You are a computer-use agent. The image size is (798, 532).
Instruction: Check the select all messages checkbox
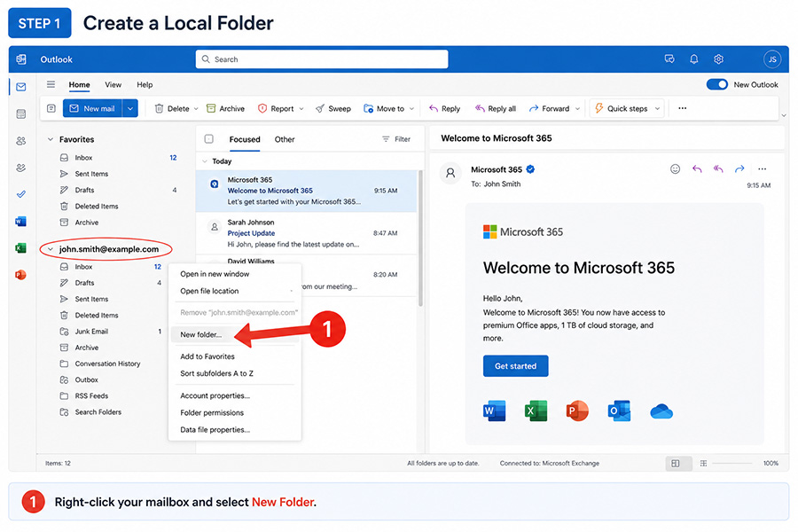tap(208, 139)
